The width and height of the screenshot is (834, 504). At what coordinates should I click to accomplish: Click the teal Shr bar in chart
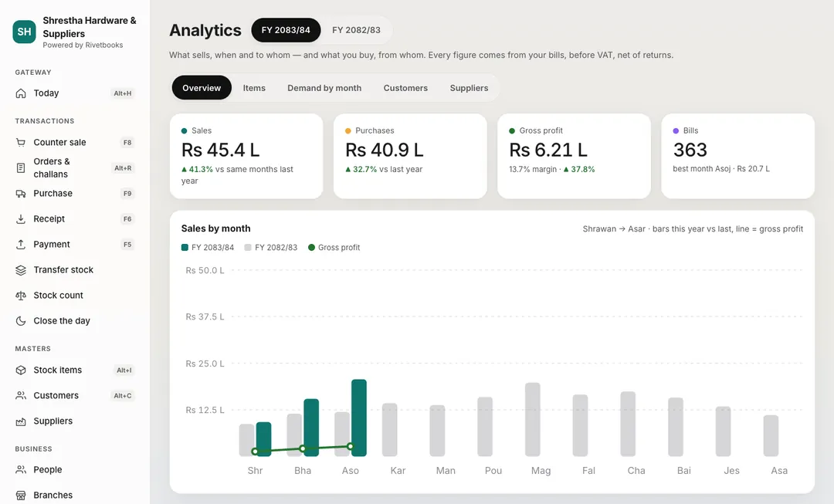(264, 439)
